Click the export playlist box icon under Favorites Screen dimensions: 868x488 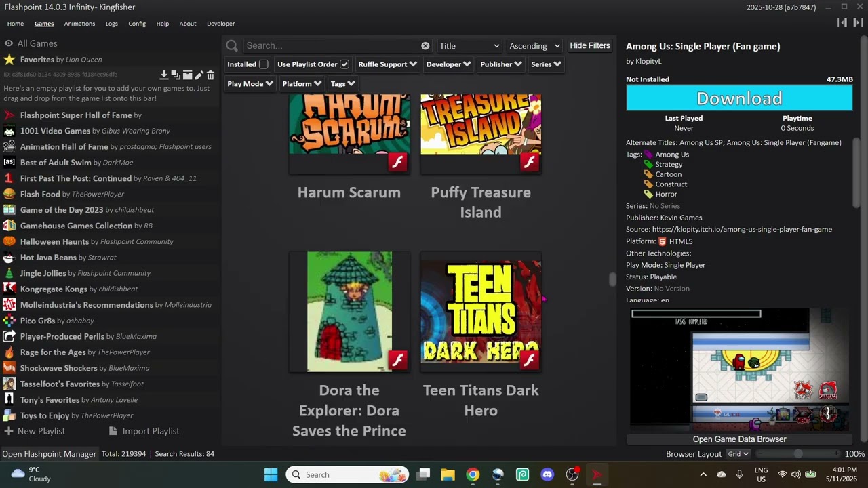(187, 75)
